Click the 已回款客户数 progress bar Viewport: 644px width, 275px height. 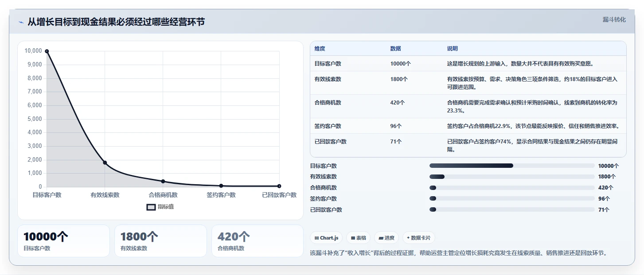coord(512,209)
